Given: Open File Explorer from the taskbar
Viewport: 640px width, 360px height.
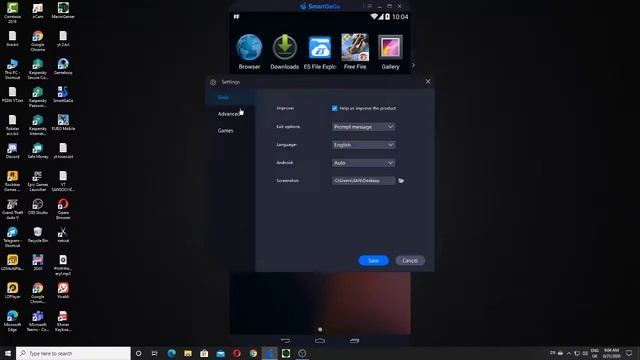Looking at the screenshot, I should tap(188, 353).
